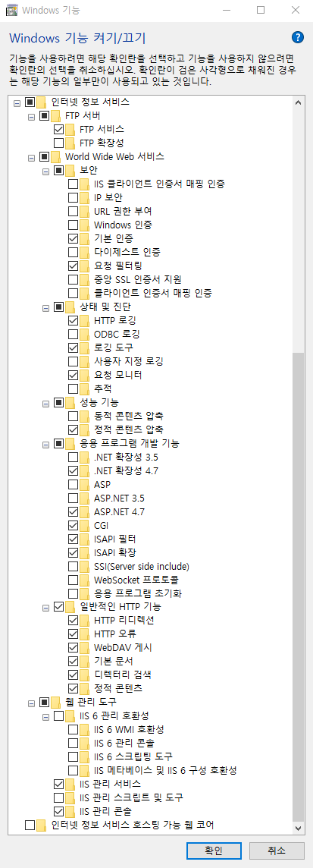Click the 취소 button
The image size is (313, 868).
pos(277,850)
